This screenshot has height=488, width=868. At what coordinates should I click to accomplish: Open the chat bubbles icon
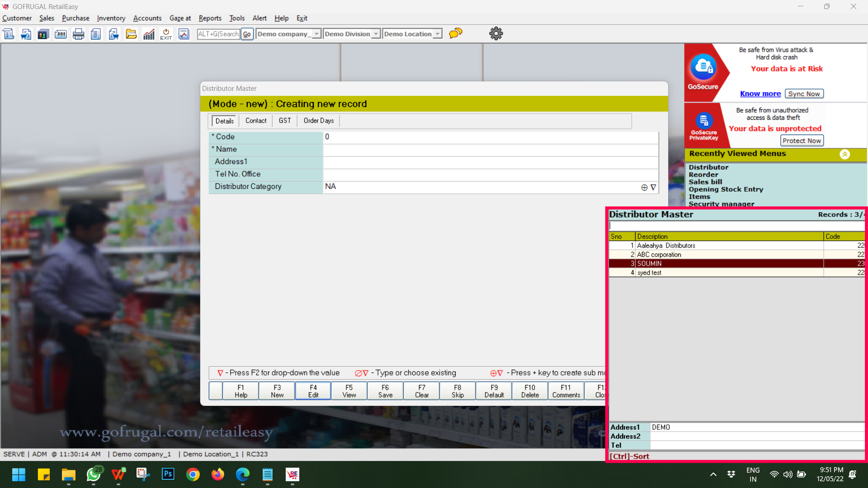(x=456, y=33)
